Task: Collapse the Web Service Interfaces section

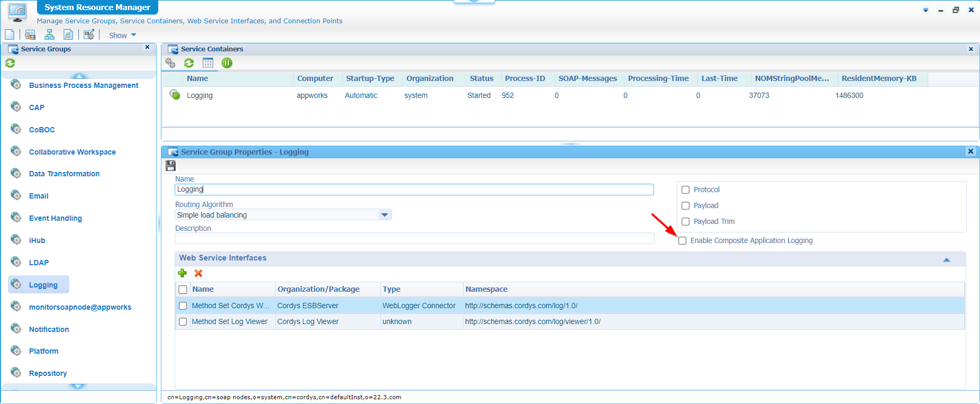Action: 947,259
